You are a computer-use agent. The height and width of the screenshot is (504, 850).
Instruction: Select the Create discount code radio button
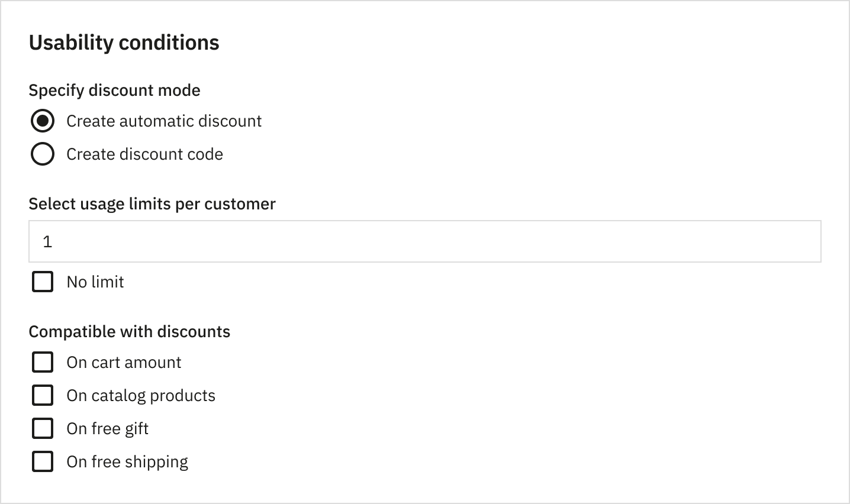point(42,154)
